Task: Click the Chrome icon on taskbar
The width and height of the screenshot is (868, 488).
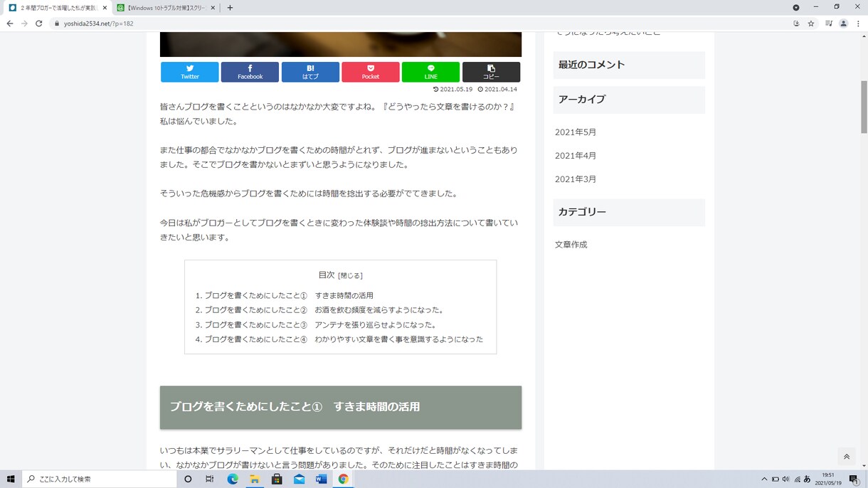Action: [343, 479]
